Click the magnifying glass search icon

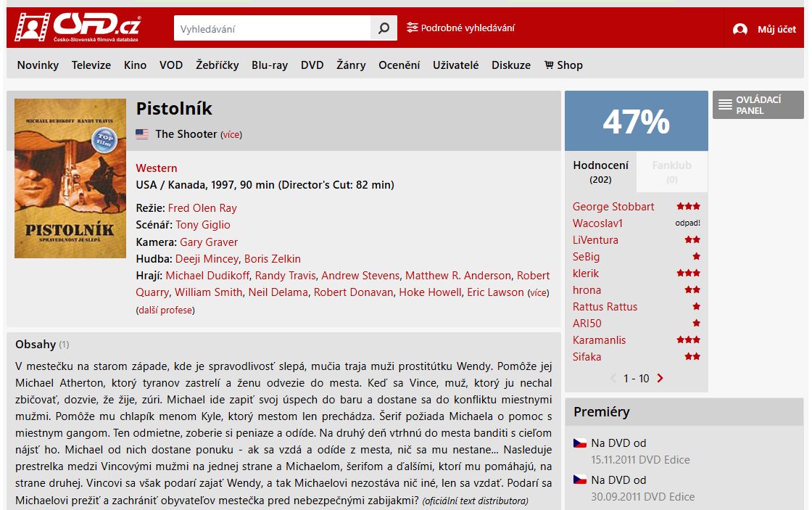pyautogui.click(x=384, y=28)
